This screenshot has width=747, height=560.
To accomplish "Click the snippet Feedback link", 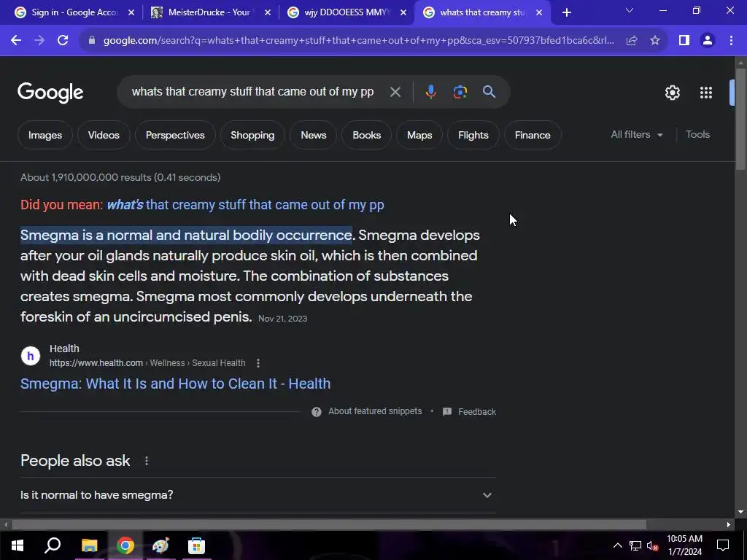I will (477, 412).
